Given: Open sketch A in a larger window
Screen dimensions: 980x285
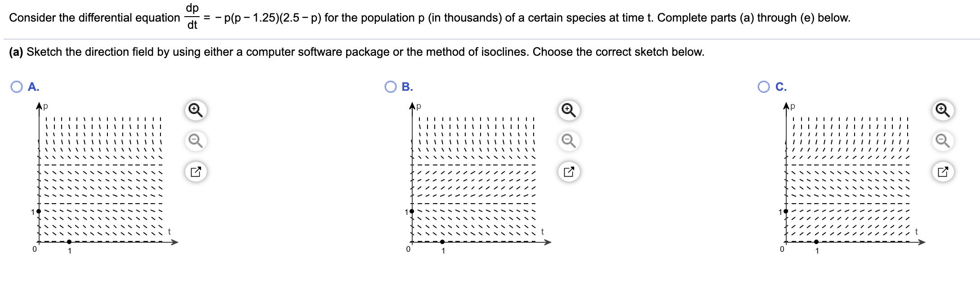Looking at the screenshot, I should coord(194,172).
